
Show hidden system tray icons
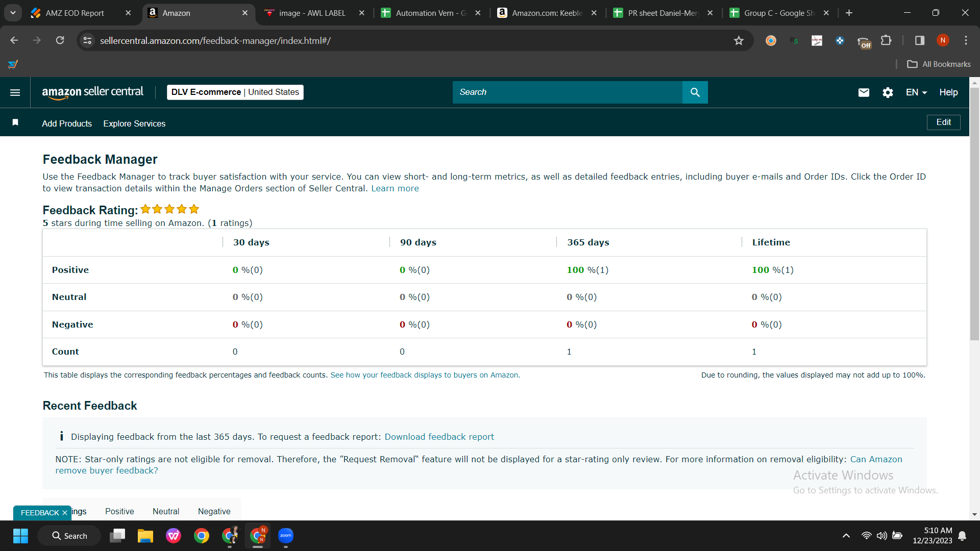(846, 536)
